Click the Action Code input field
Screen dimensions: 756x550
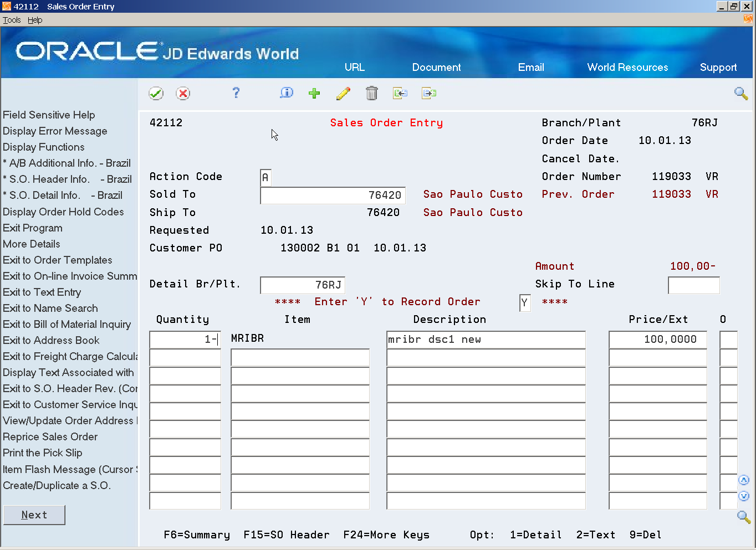(266, 177)
